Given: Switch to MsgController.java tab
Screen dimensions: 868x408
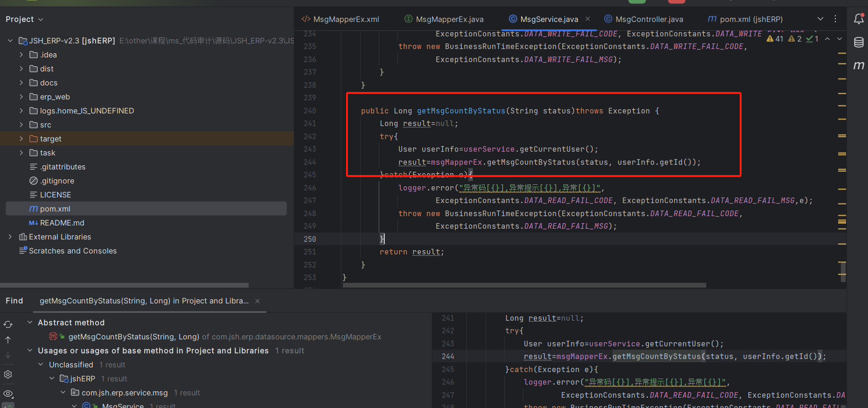Looking at the screenshot, I should click(x=644, y=19).
